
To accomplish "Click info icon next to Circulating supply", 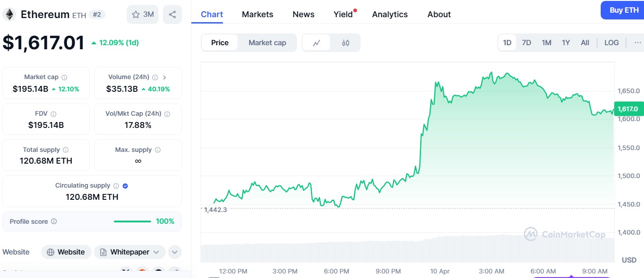I will pyautogui.click(x=116, y=186).
